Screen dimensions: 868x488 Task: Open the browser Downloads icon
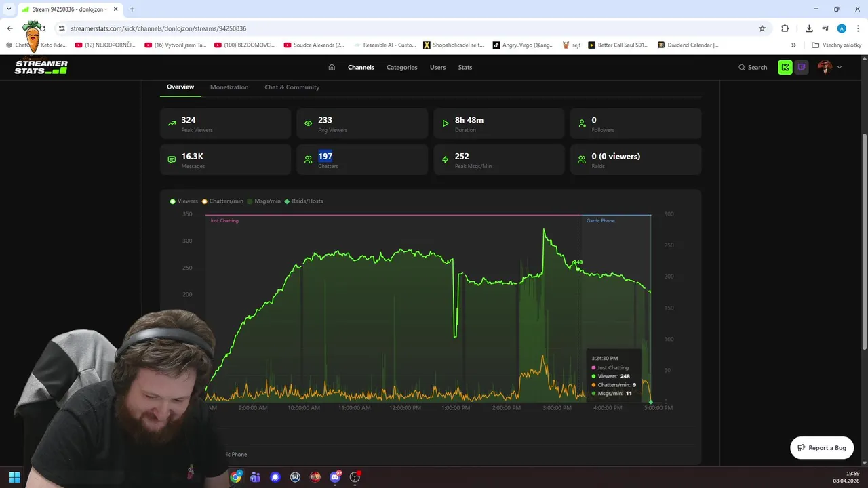click(809, 28)
